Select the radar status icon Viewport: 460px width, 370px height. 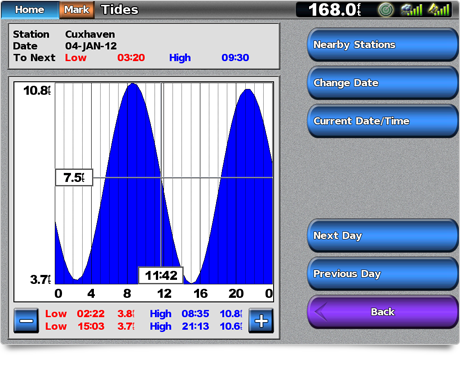pos(386,10)
